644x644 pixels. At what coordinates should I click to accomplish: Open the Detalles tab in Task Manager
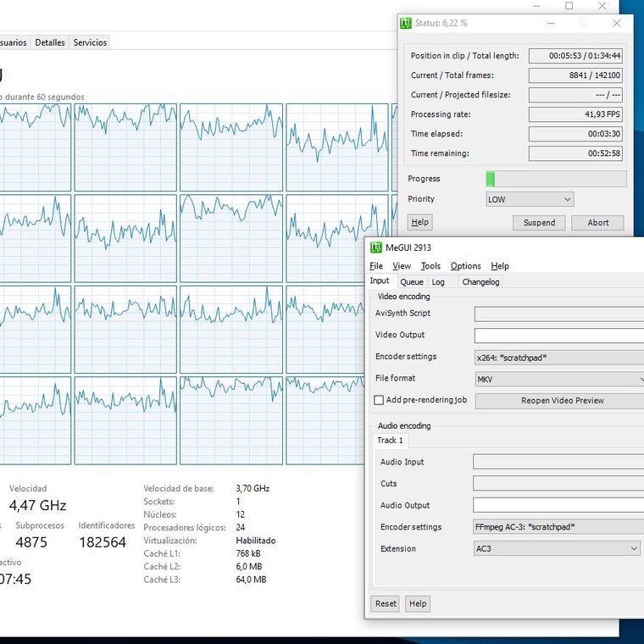pos(50,42)
